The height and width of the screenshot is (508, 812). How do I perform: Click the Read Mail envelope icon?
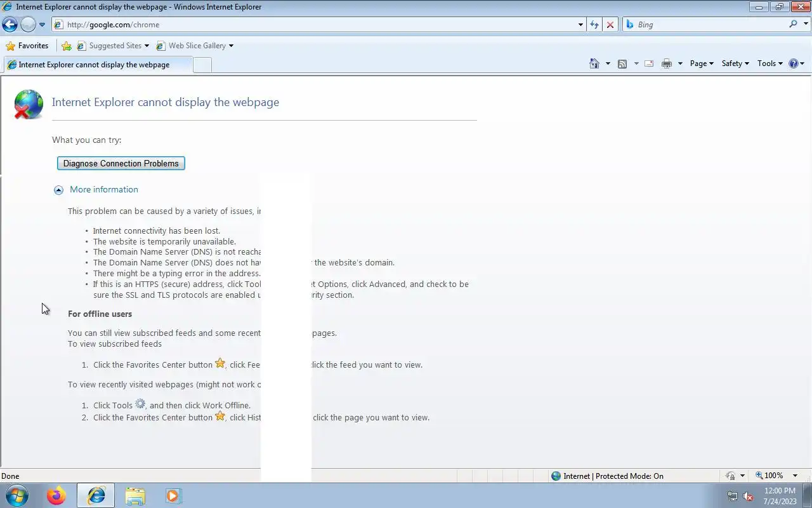pyautogui.click(x=649, y=63)
